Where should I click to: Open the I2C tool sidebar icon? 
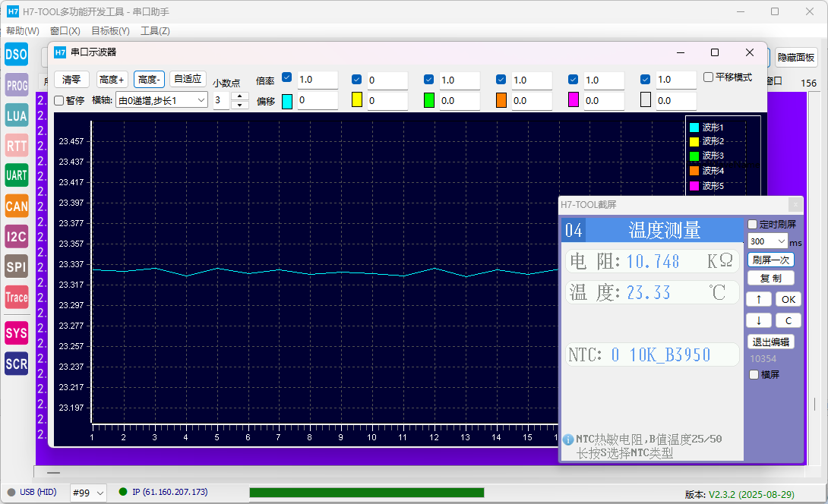[x=17, y=236]
